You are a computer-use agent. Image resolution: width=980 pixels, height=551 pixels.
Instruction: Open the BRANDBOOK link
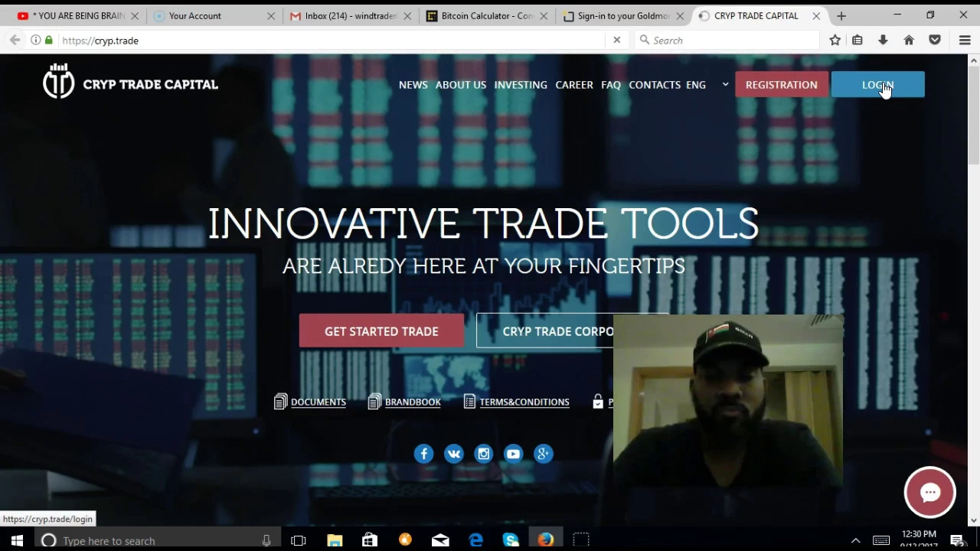pyautogui.click(x=404, y=402)
